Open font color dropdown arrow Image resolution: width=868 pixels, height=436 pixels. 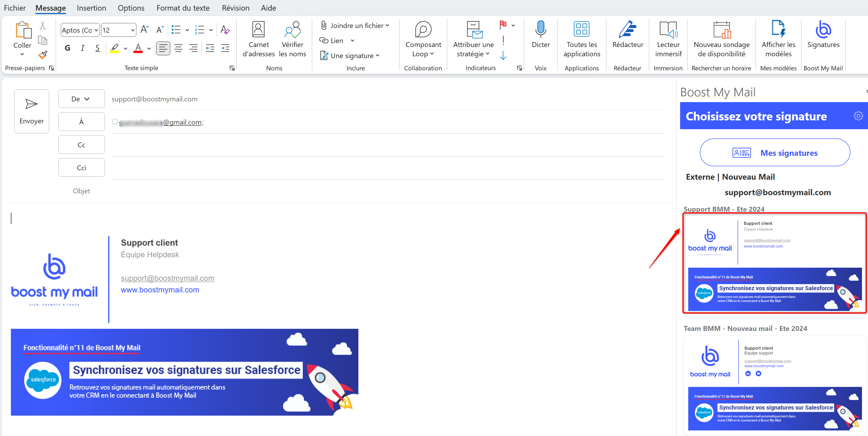tap(149, 48)
